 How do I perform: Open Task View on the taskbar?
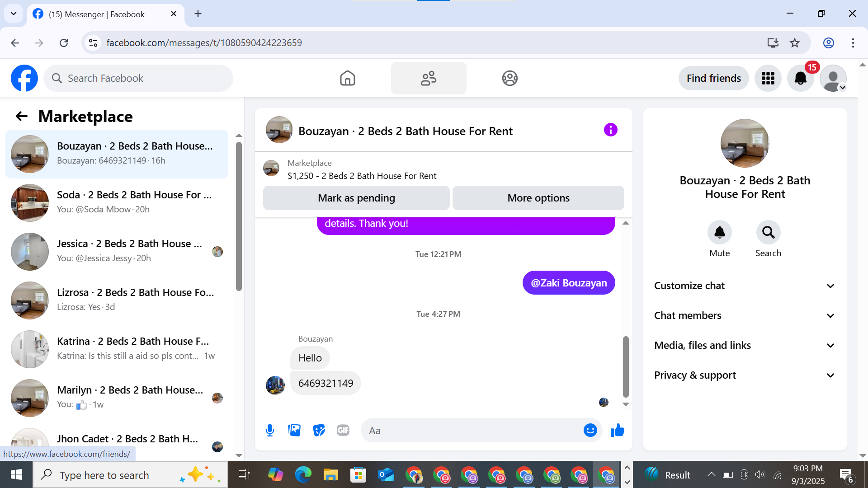tap(244, 475)
